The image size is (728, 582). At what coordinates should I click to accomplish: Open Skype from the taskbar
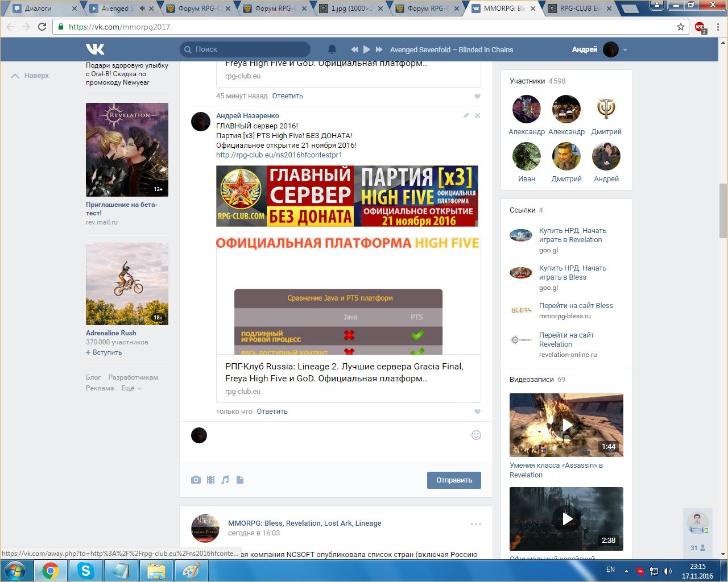click(85, 570)
